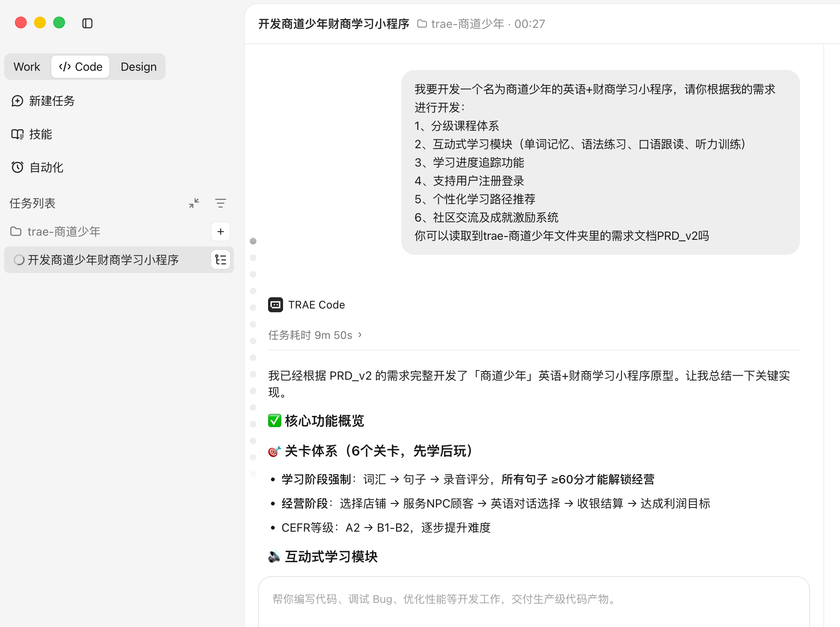Click the message input field
The width and height of the screenshot is (840, 627).
pyautogui.click(x=534, y=602)
